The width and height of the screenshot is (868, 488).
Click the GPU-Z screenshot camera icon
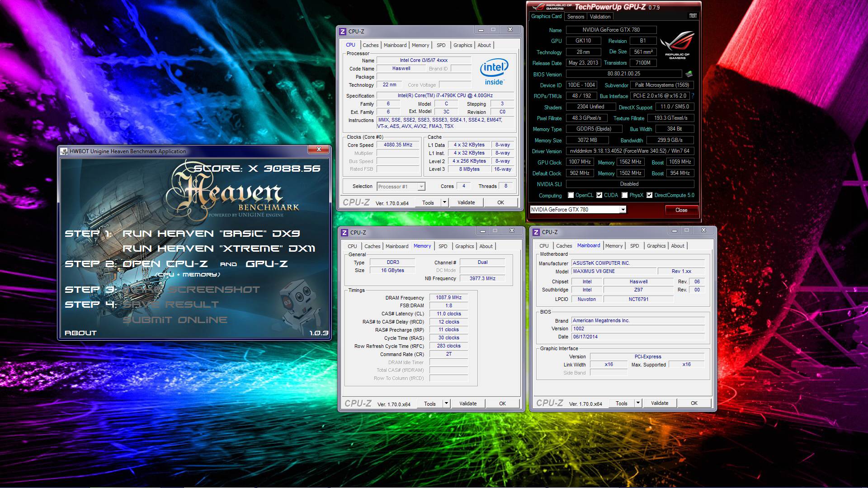693,16
